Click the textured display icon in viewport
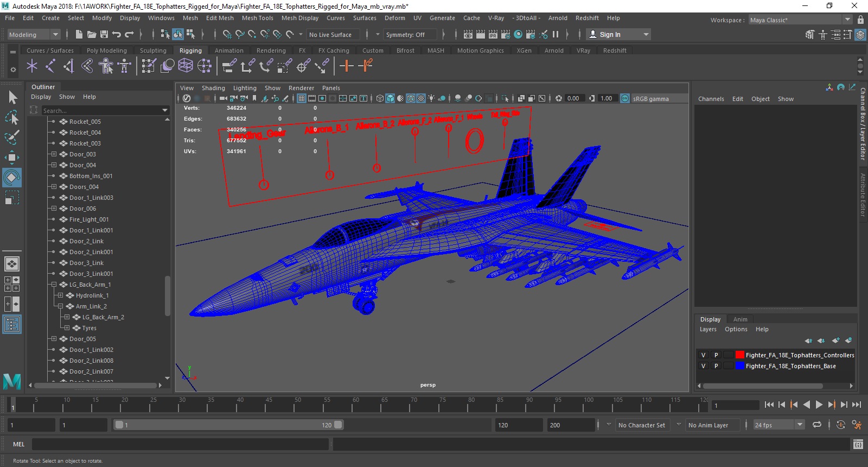Viewport: 868px width, 467px height. pyautogui.click(x=421, y=98)
